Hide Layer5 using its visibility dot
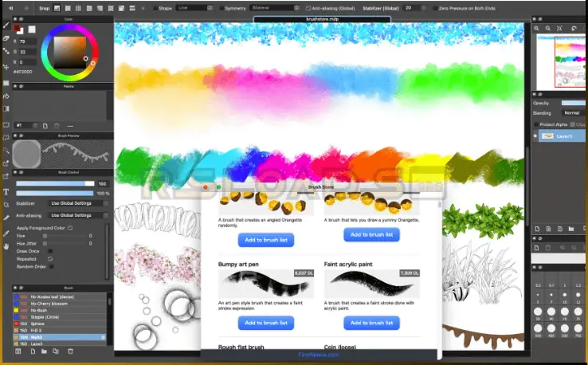The height and width of the screenshot is (365, 588). coord(536,136)
